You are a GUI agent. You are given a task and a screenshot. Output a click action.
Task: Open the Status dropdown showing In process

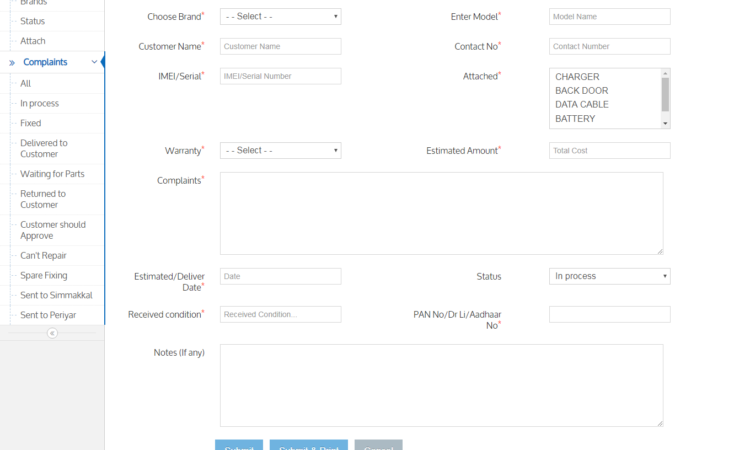tap(609, 276)
